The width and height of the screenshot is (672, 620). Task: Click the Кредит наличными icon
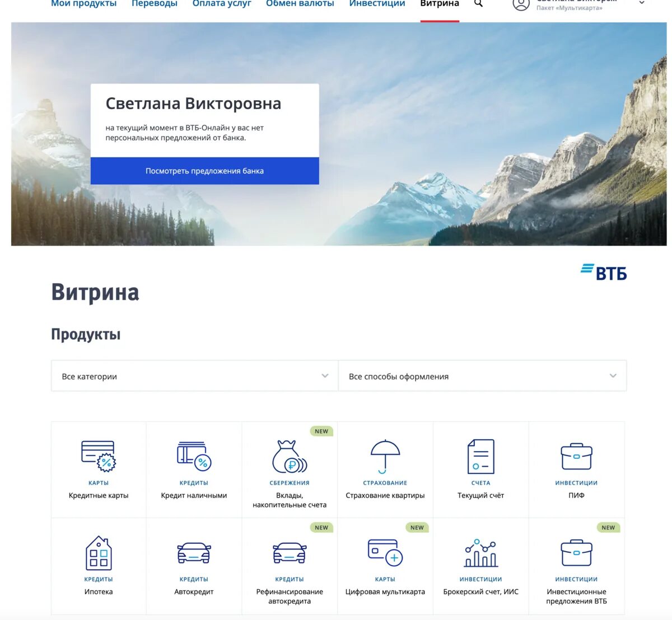194,456
